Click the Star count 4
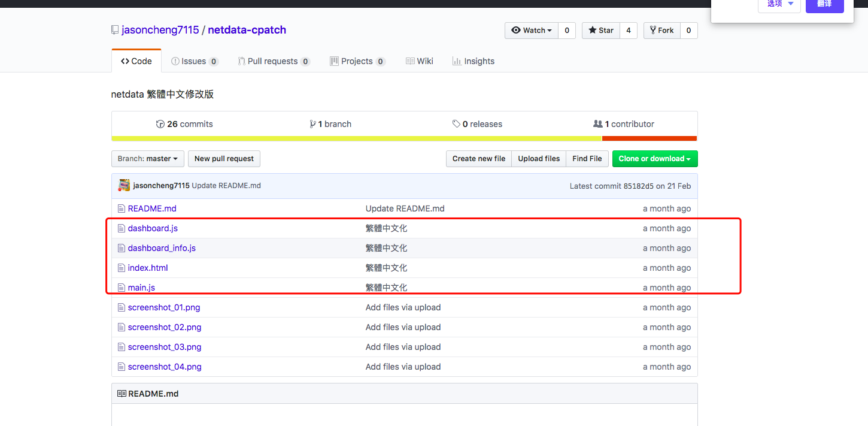868x426 pixels. tap(628, 31)
